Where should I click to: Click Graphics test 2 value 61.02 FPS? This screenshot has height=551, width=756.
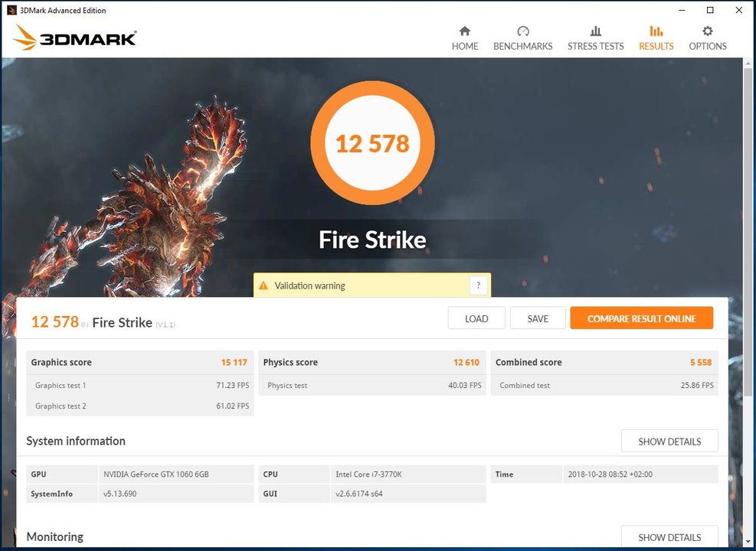(x=232, y=406)
